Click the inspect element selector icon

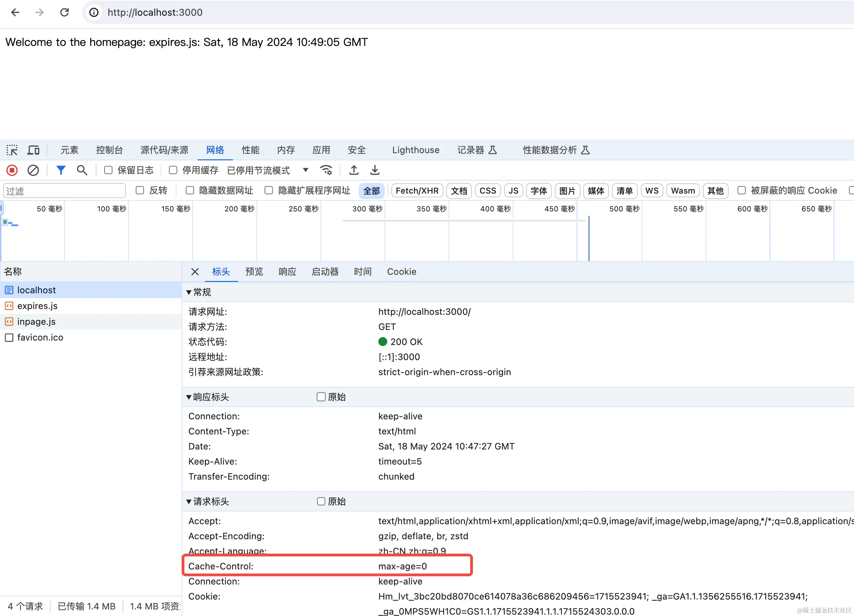pyautogui.click(x=12, y=150)
